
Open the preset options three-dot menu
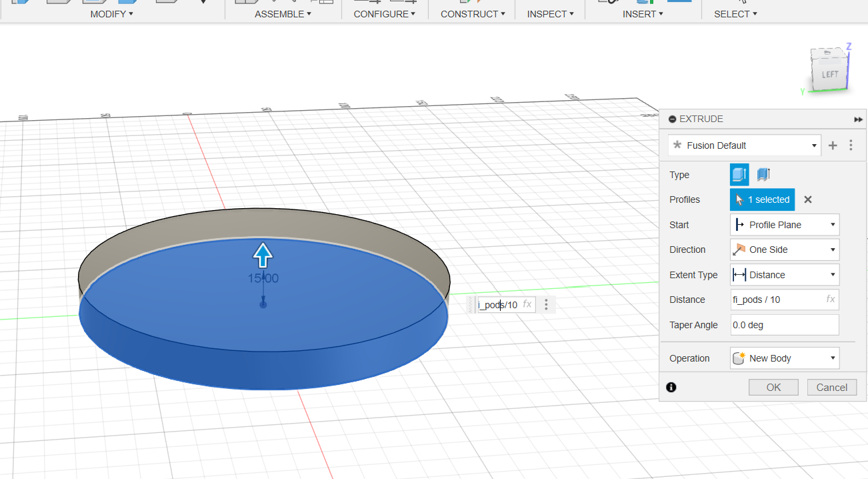click(851, 145)
